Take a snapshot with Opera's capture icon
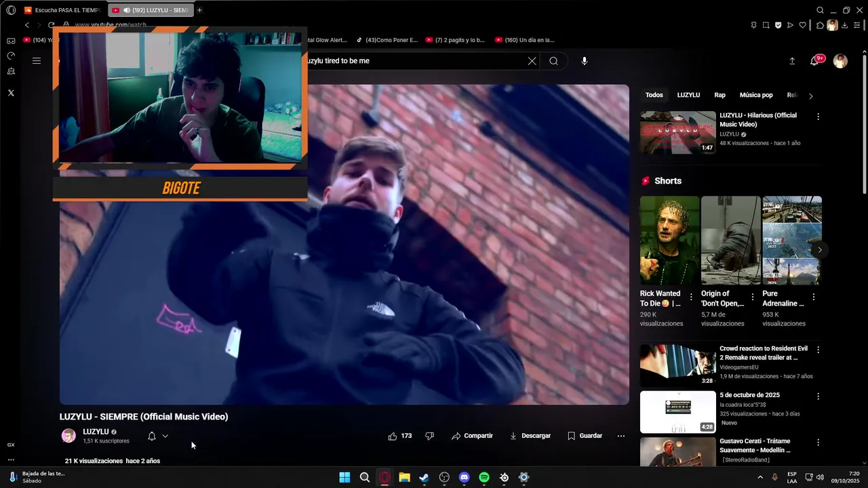The image size is (868, 488). [766, 25]
